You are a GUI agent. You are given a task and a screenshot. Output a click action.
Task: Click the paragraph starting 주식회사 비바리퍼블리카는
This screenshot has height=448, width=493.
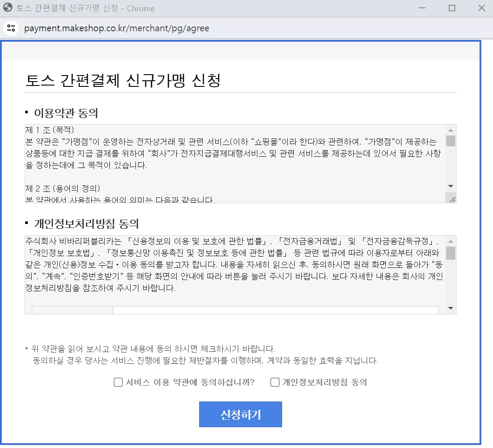[234, 264]
